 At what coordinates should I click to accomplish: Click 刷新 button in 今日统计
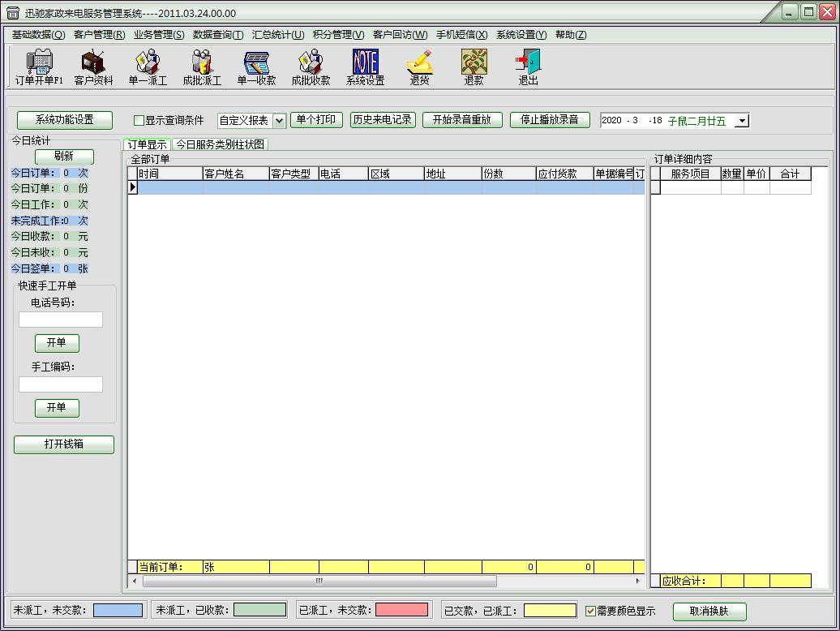pyautogui.click(x=64, y=157)
